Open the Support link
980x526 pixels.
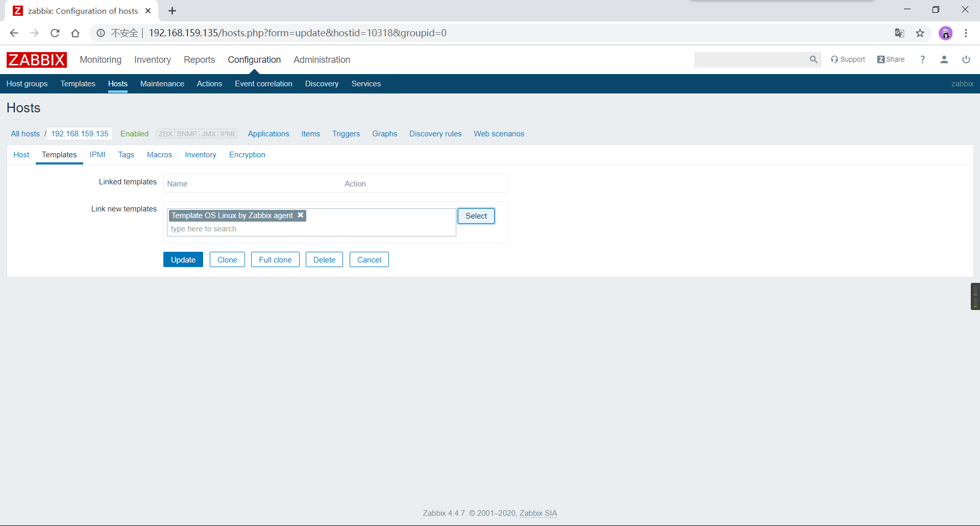coord(848,60)
